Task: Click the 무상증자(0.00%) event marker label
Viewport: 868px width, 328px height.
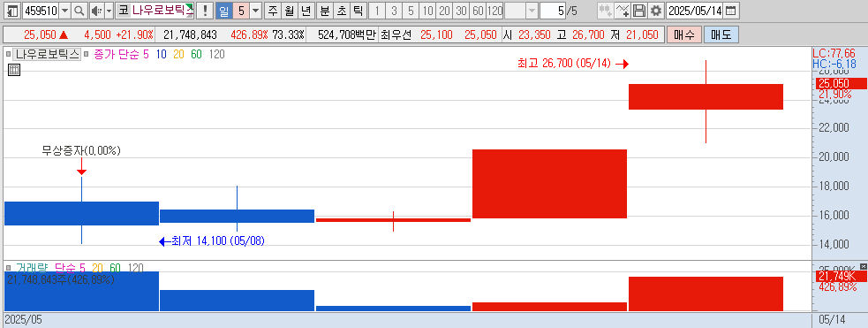Action: pyautogui.click(x=81, y=150)
